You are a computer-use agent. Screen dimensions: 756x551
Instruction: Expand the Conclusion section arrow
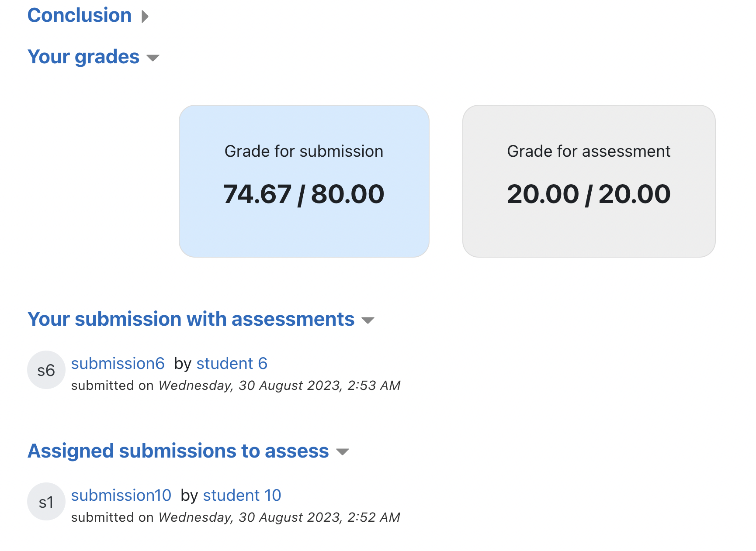[145, 17]
